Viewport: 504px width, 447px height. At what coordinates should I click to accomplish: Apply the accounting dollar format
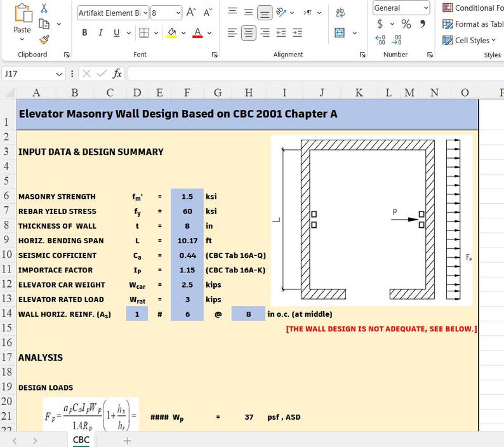[x=380, y=23]
